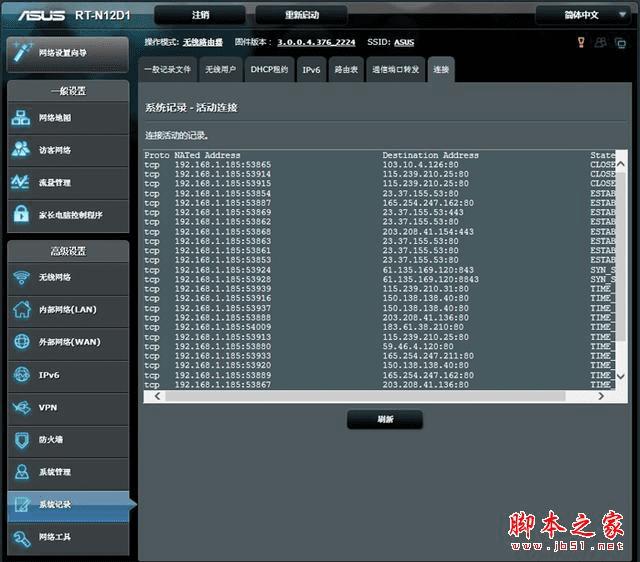Switch to the DHCP租约 tab
Viewport: 640px width, 562px height.
click(x=269, y=70)
